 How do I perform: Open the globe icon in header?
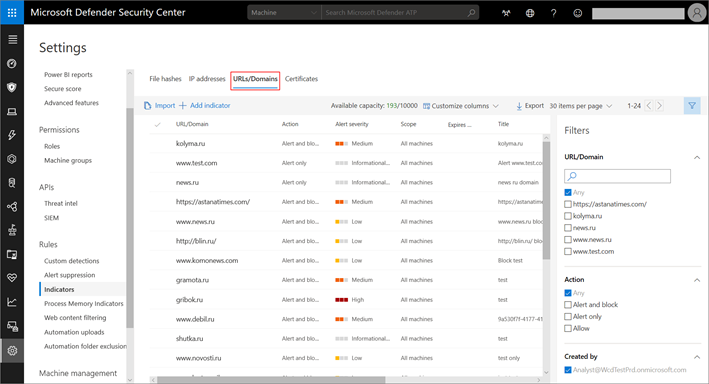(530, 13)
